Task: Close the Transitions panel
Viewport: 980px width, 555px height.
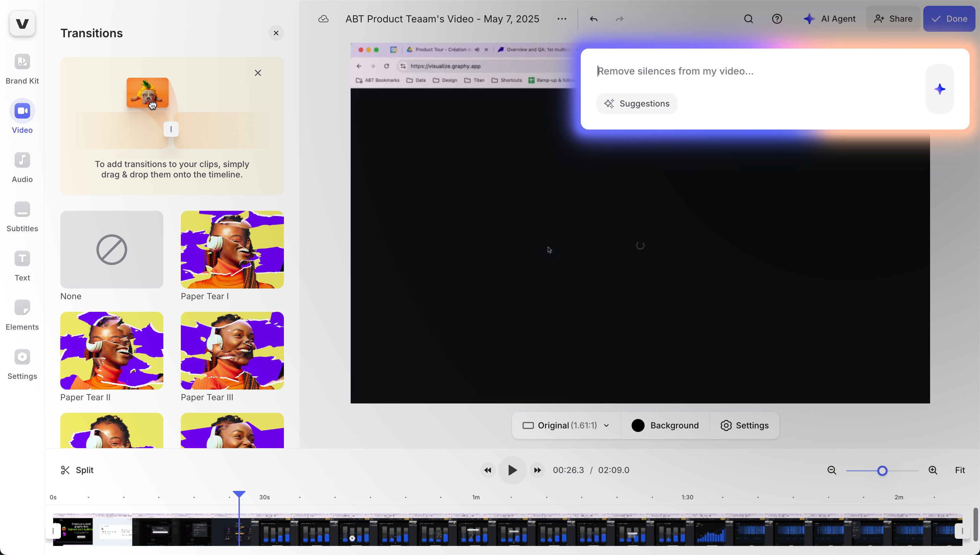Action: tap(276, 33)
